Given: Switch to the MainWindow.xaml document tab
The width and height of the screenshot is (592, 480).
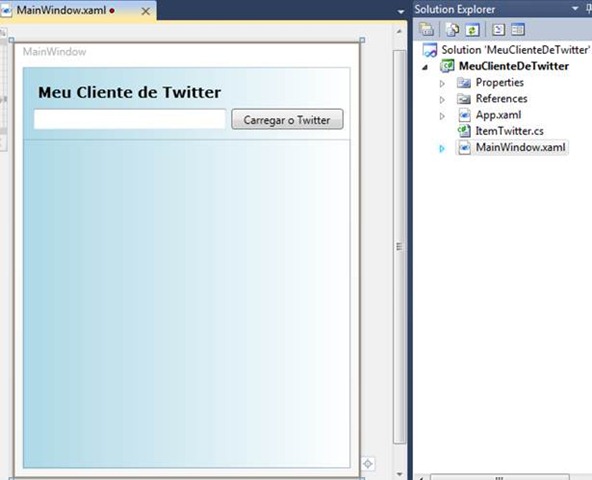Looking at the screenshot, I should [61, 10].
